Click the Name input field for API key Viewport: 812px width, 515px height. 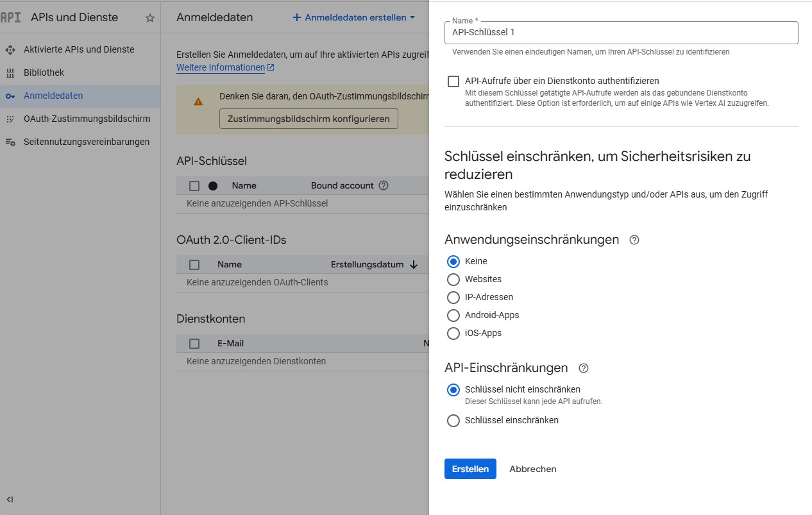tap(621, 33)
